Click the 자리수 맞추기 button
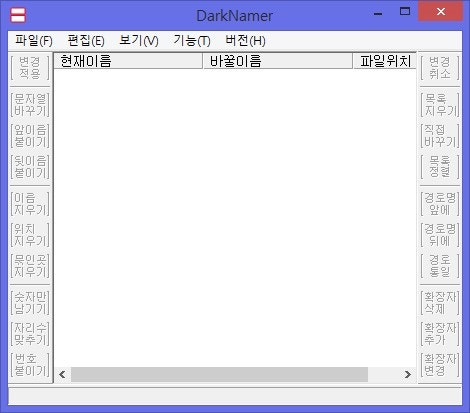The image size is (470, 413). [x=30, y=334]
